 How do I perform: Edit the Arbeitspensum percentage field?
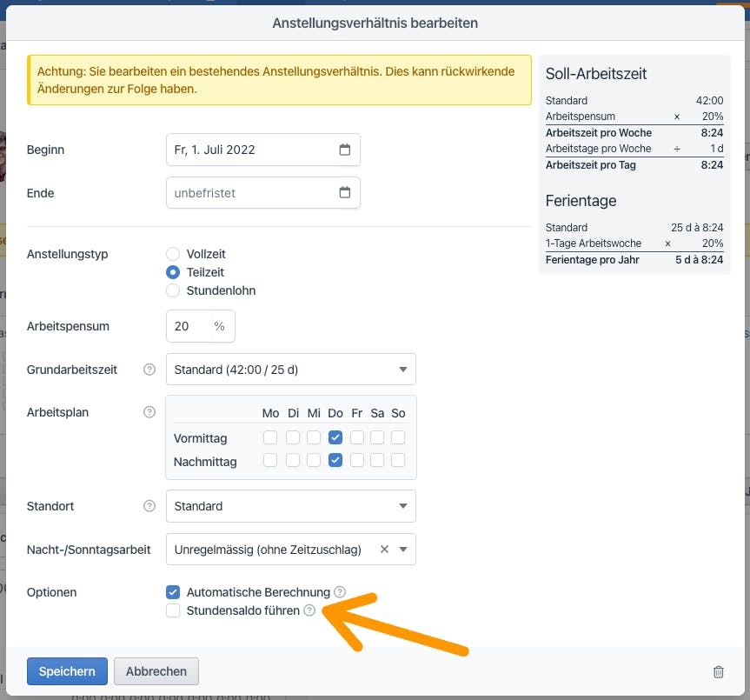(x=201, y=326)
